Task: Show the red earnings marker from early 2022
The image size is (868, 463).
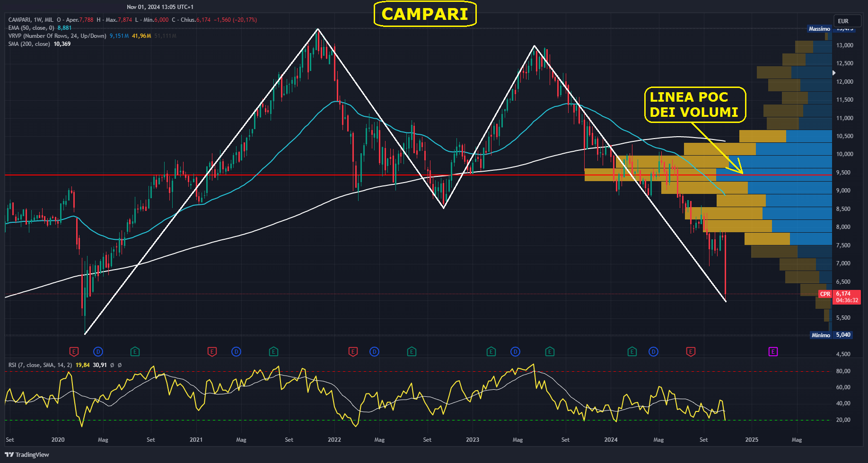Action: [353, 351]
